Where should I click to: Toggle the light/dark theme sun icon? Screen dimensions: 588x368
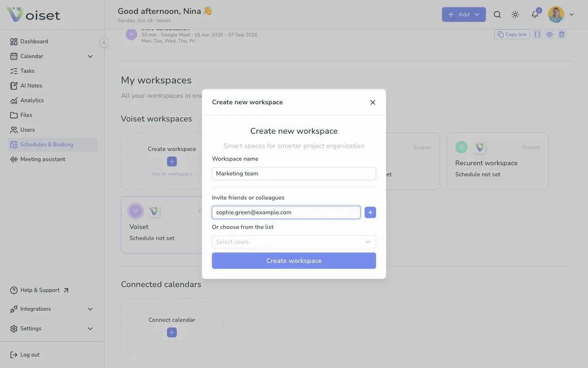(x=515, y=14)
